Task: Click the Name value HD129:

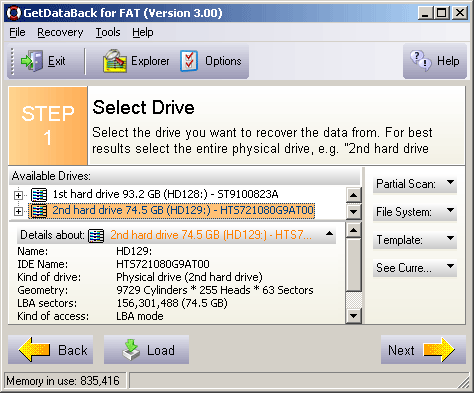Action: (x=134, y=251)
